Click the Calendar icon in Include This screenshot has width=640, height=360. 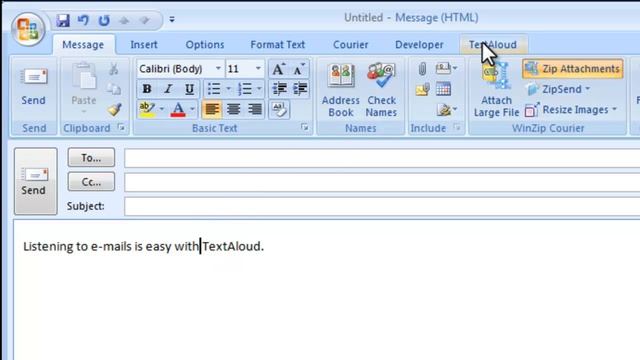[443, 89]
